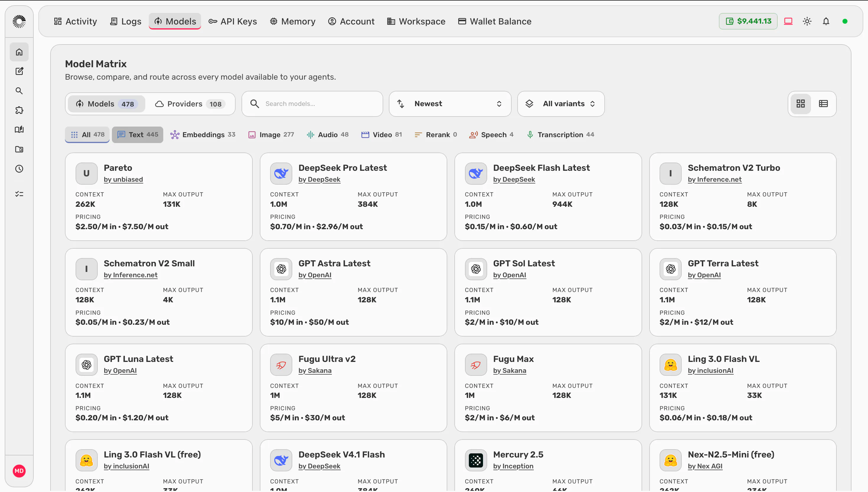Open the clock history sidebar icon
Image resolution: width=868 pixels, height=492 pixels.
19,169
